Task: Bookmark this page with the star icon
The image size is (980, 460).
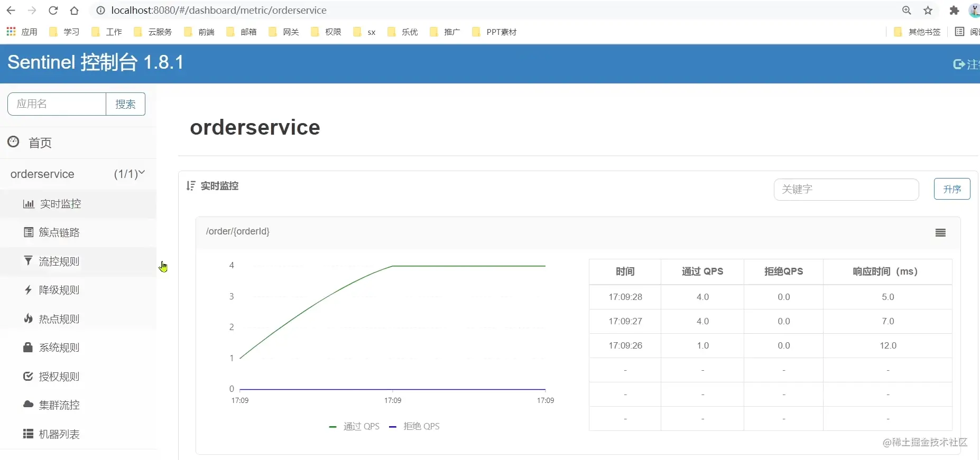Action: pos(928,11)
